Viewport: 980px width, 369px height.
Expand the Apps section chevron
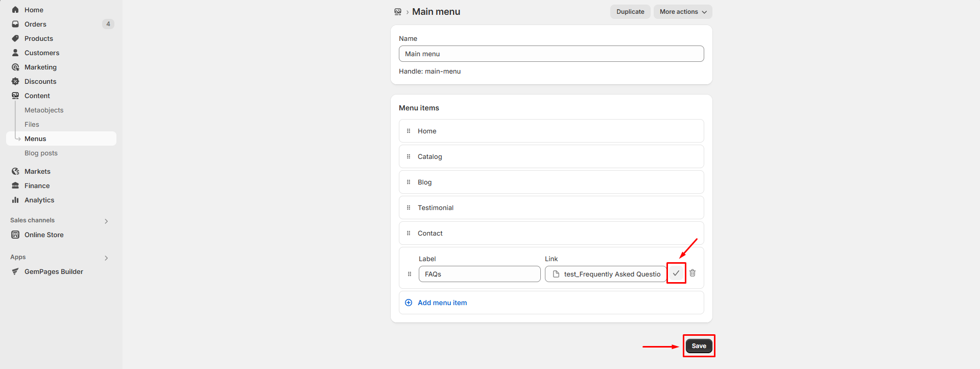click(x=106, y=258)
